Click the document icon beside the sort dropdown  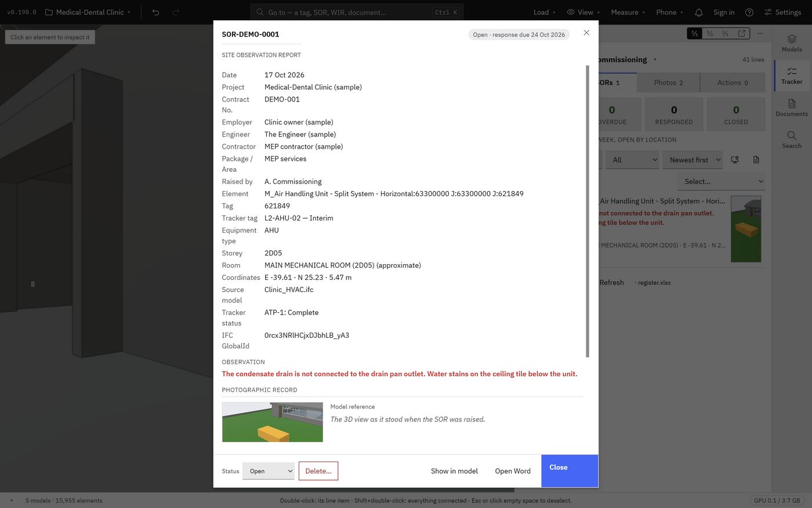(x=756, y=160)
